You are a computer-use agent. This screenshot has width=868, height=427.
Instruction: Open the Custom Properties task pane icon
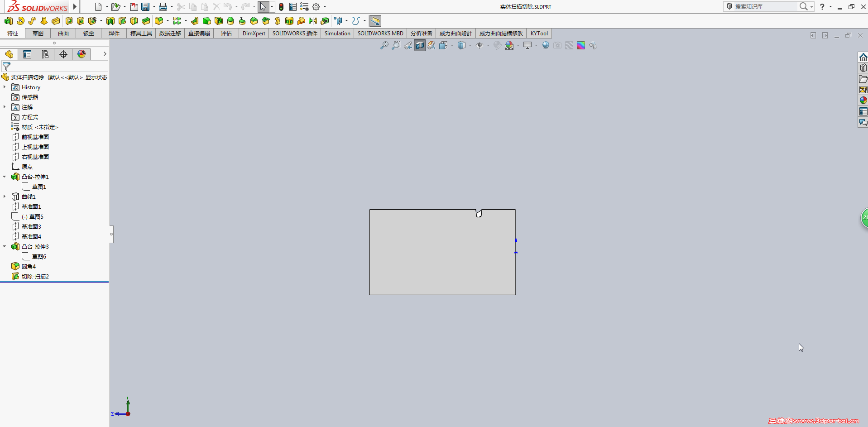(x=863, y=111)
